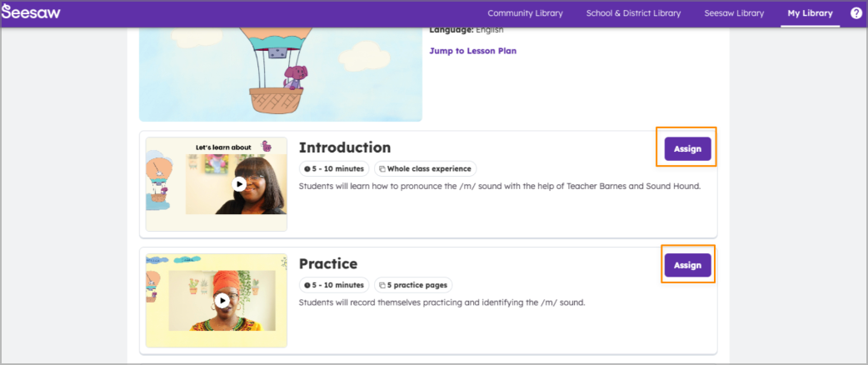Select the My Library tab
The width and height of the screenshot is (868, 365).
(x=810, y=13)
